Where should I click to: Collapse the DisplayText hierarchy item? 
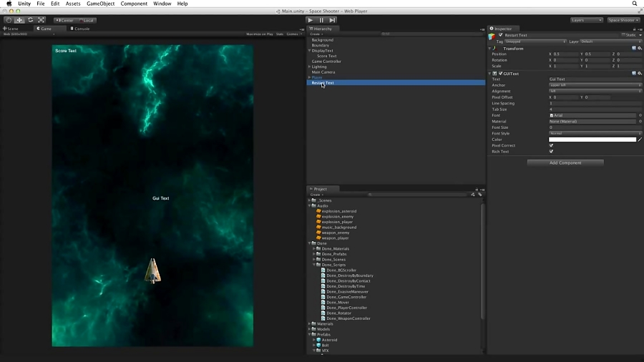[309, 51]
